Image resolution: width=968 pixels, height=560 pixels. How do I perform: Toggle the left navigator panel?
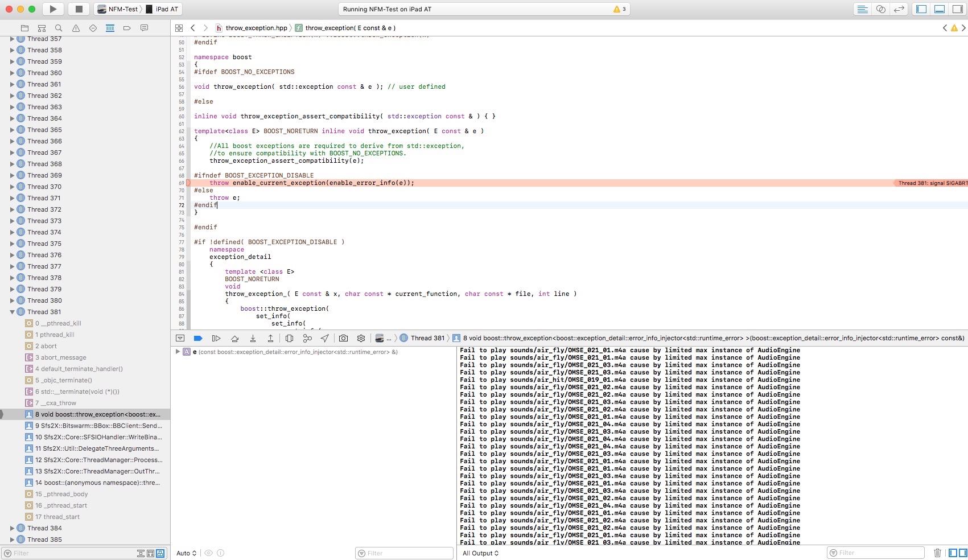[921, 9]
